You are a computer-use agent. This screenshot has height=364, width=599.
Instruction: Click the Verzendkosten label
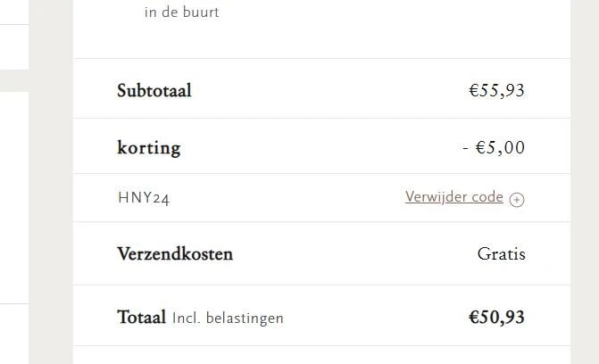(x=175, y=254)
